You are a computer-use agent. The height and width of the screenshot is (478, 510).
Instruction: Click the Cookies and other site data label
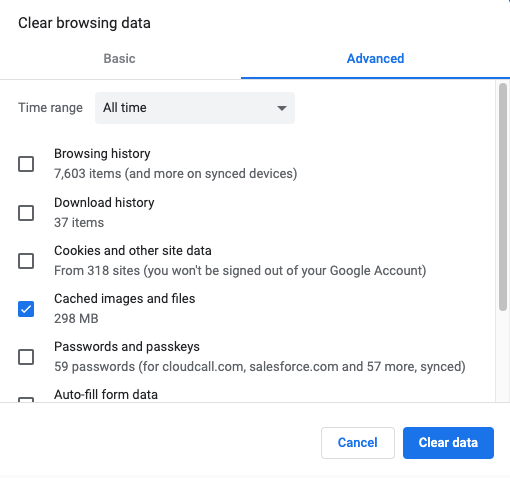pos(133,251)
